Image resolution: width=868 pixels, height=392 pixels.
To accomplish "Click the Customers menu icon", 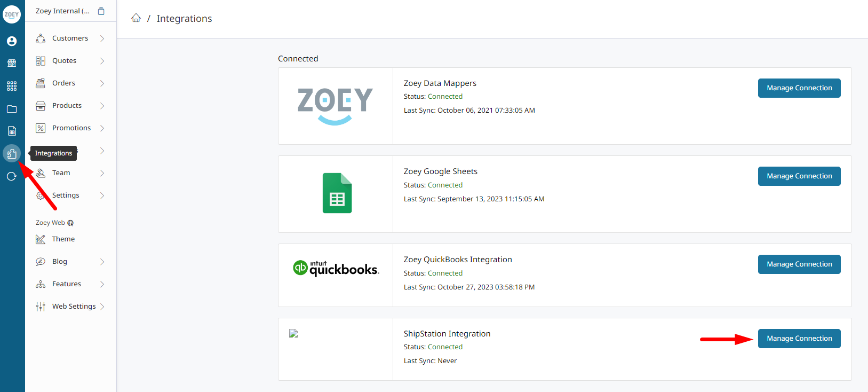I will pos(41,38).
